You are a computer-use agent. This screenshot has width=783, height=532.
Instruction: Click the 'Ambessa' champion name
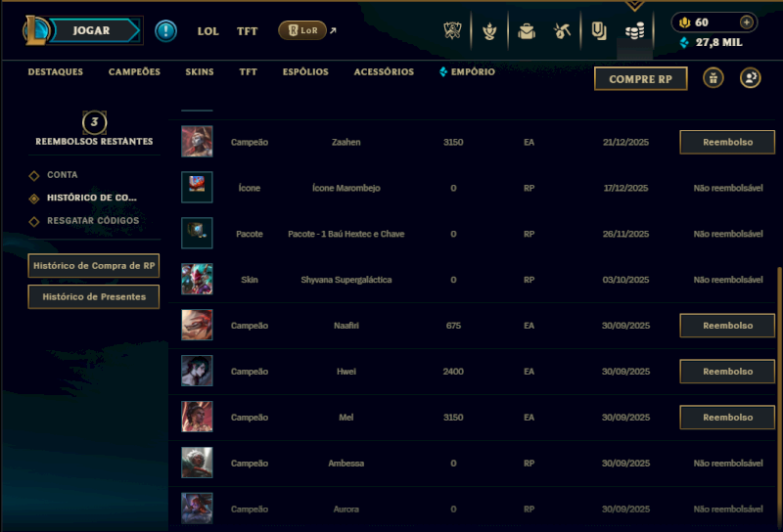[x=346, y=464]
